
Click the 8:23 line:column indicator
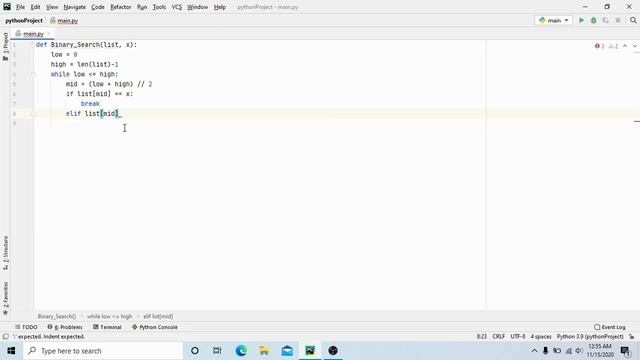482,337
